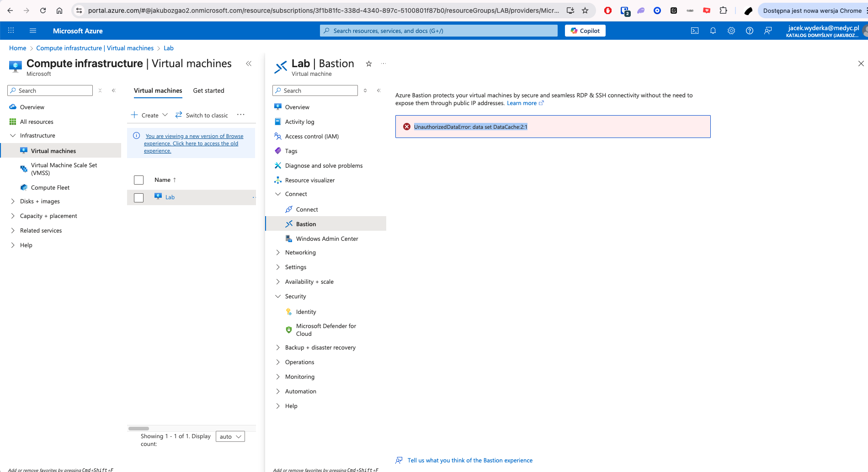Favorite the Lab Bastion page with star

click(x=369, y=64)
